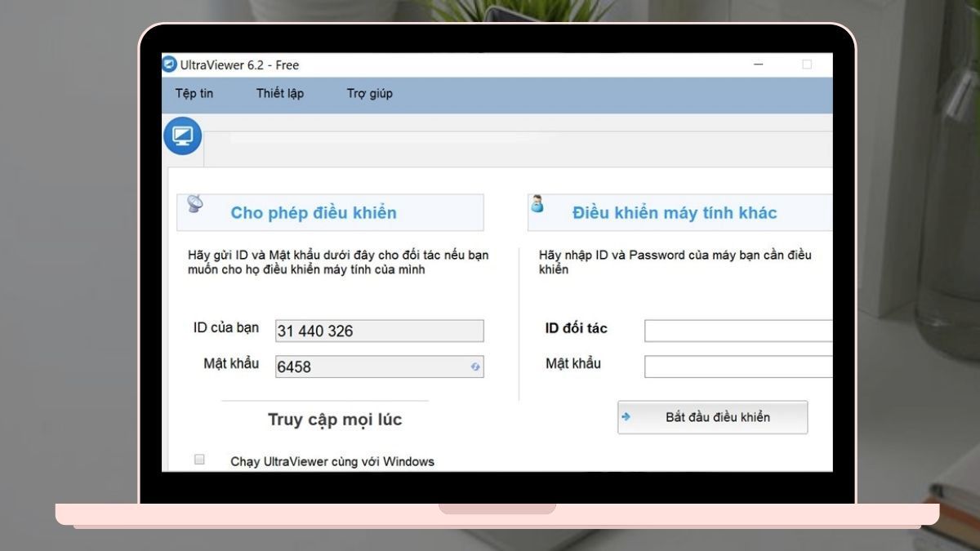Select the blue monitor tab icon

point(182,136)
